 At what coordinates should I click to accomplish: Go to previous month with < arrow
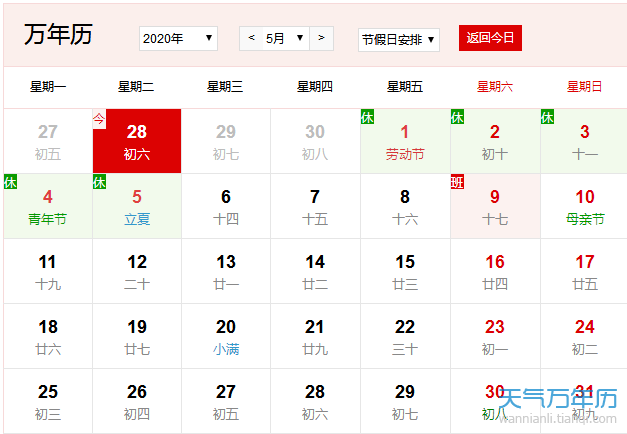(x=251, y=38)
